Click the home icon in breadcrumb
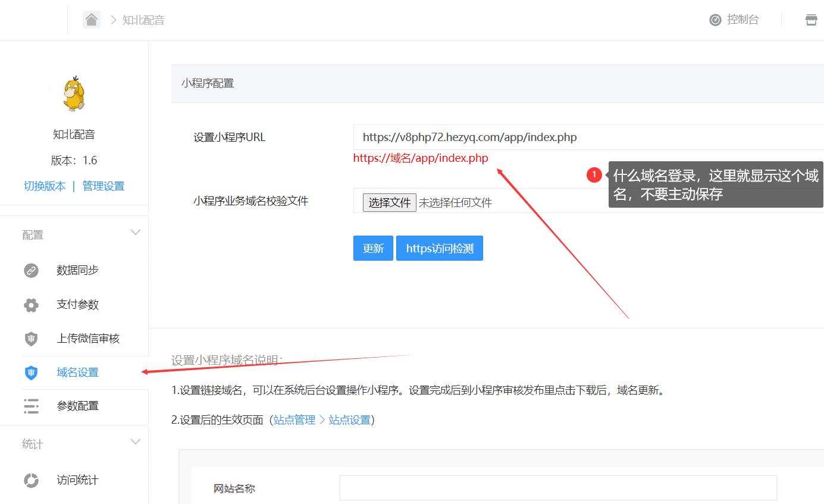824x504 pixels. 91,20
